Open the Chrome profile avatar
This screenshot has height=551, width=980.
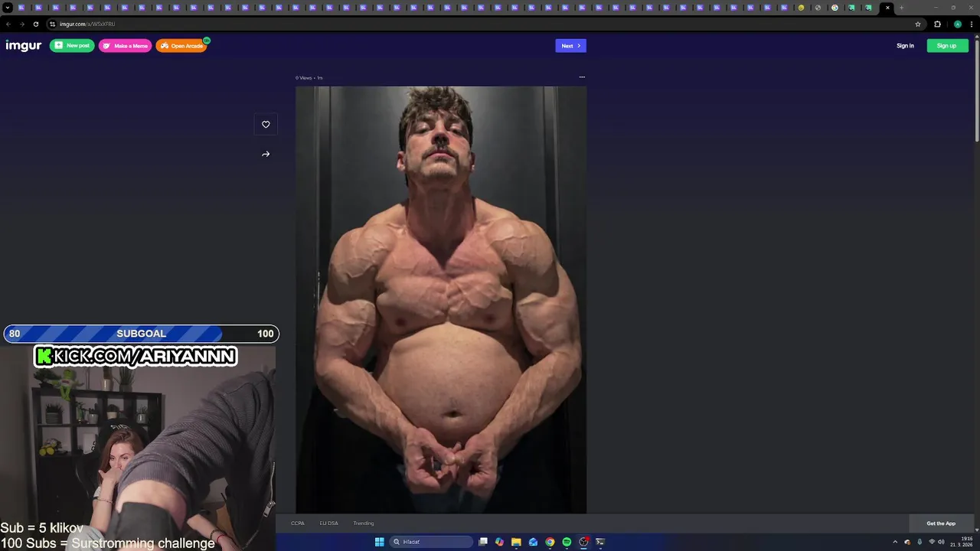957,24
